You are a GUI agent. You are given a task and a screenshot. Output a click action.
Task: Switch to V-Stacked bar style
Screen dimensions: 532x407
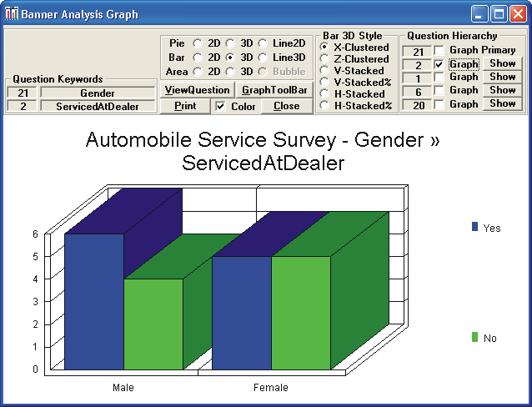click(x=324, y=70)
